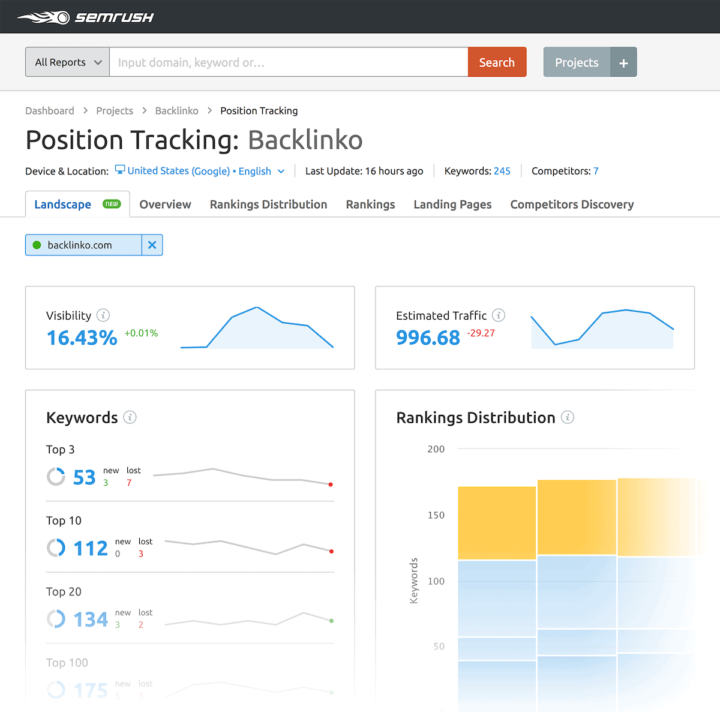Open the Competitors Discovery tab
The image size is (720, 728).
coord(572,204)
